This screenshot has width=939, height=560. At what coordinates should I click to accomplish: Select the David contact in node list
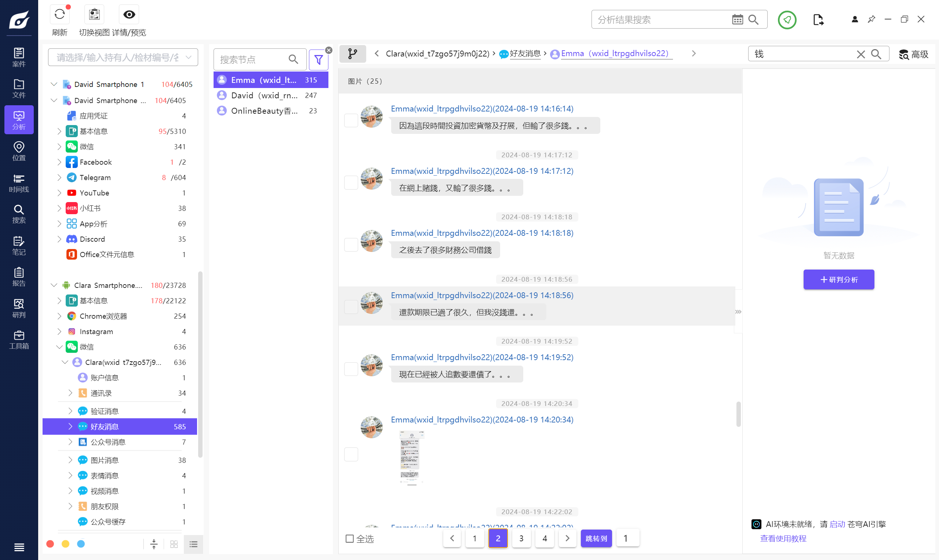pos(264,95)
